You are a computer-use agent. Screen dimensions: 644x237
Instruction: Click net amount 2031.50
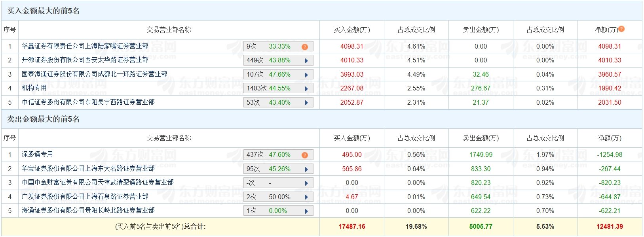(610, 102)
